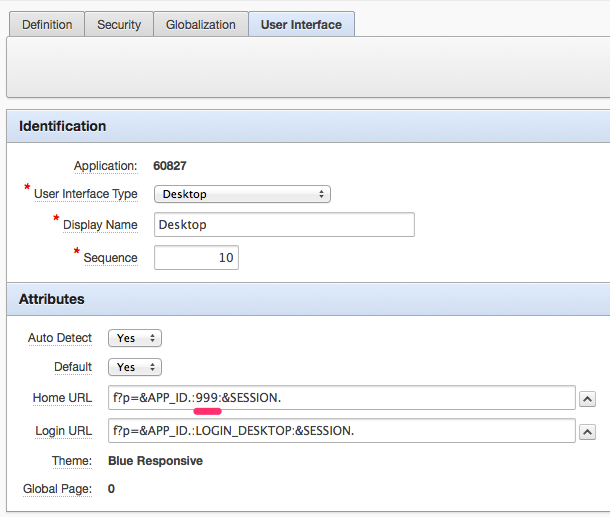Select the User Interface tab
Screen dimensions: 610x517
[x=301, y=24]
